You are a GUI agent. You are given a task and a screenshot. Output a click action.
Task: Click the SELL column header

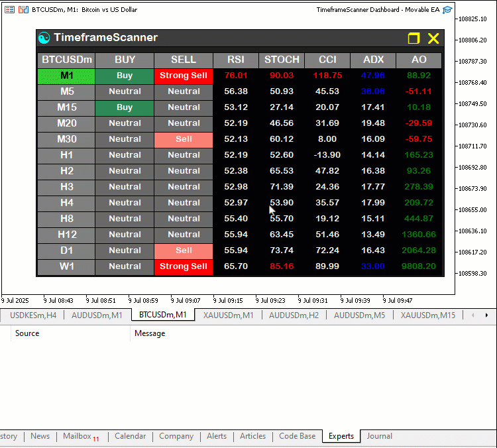pos(184,60)
